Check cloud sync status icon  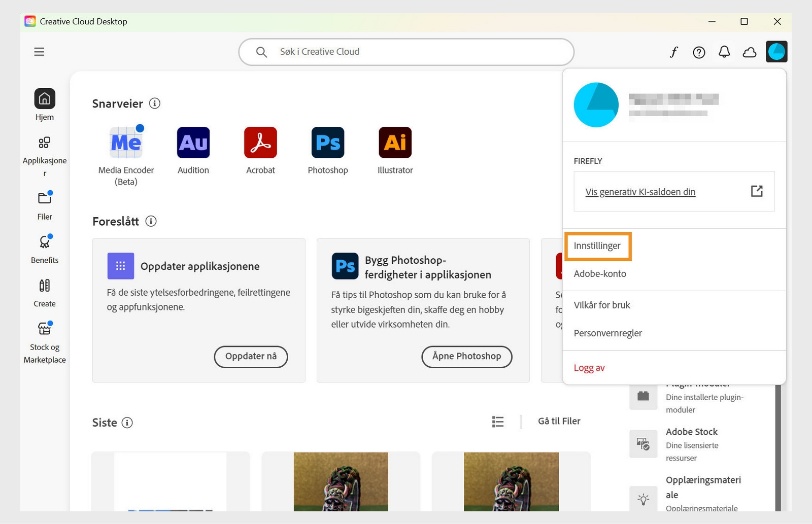pos(750,52)
